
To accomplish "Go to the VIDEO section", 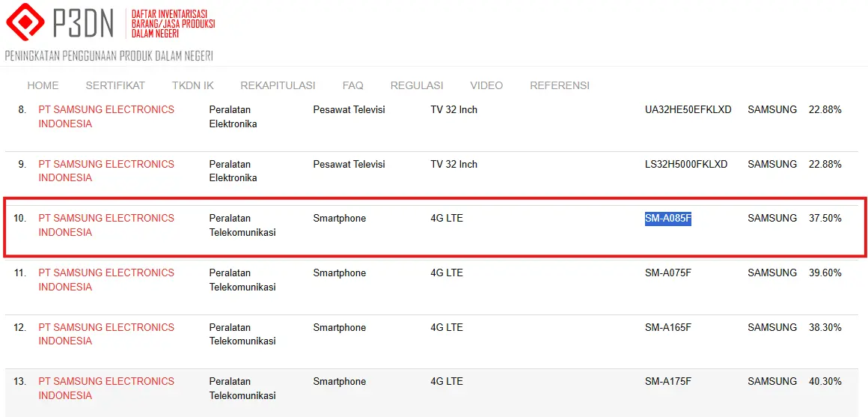I will tap(486, 86).
